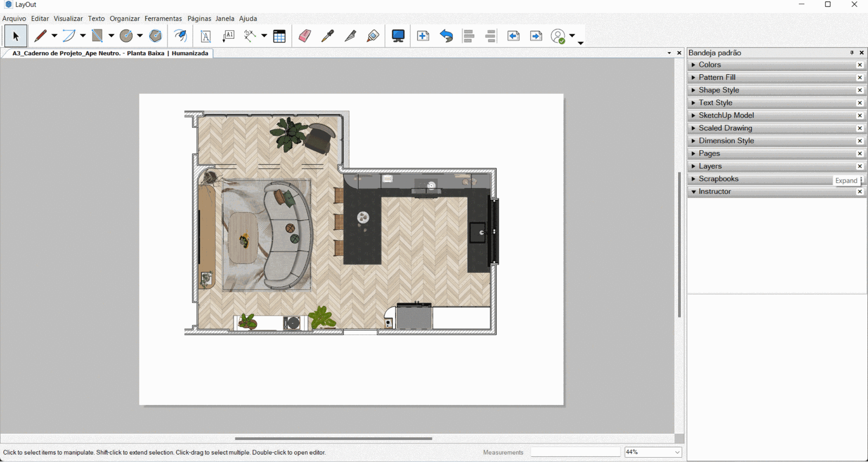This screenshot has width=868, height=462.
Task: Open the Dimension tool dropdown arrow
Action: pos(264,36)
